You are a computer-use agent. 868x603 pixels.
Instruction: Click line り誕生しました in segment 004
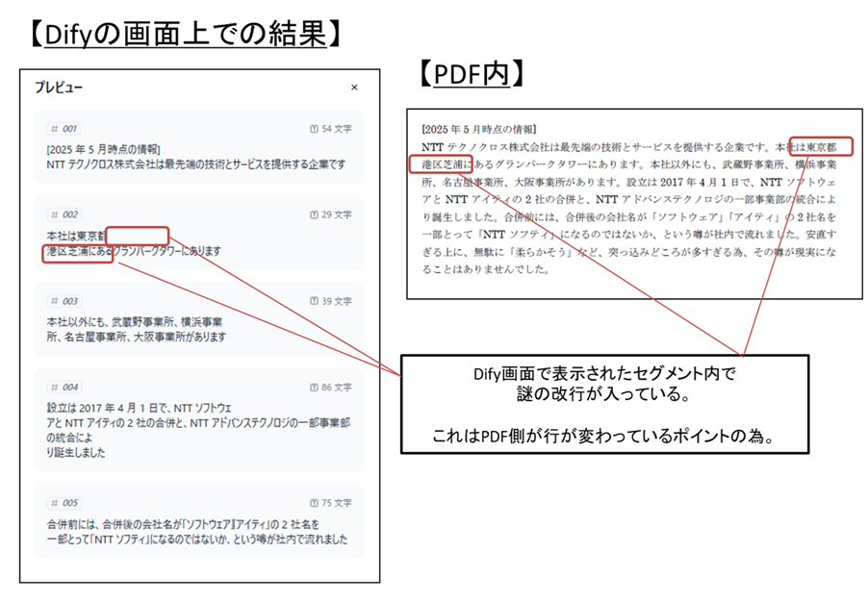[x=76, y=453]
